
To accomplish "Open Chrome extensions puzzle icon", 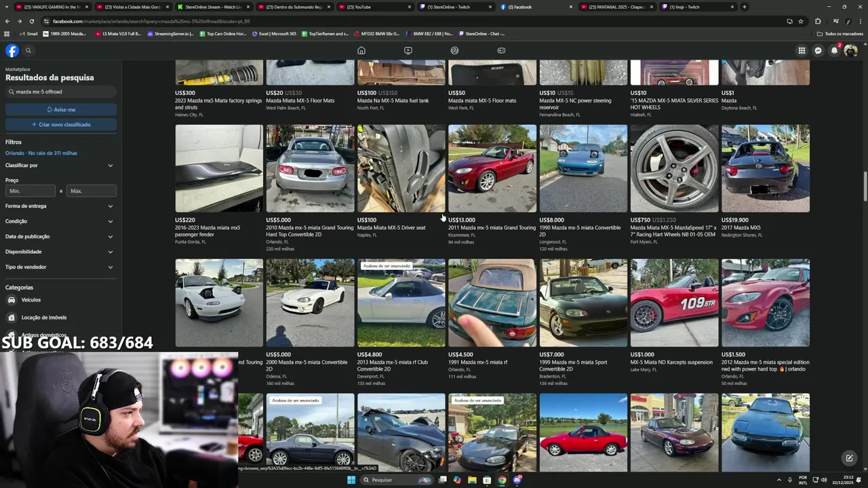I will coord(818,21).
